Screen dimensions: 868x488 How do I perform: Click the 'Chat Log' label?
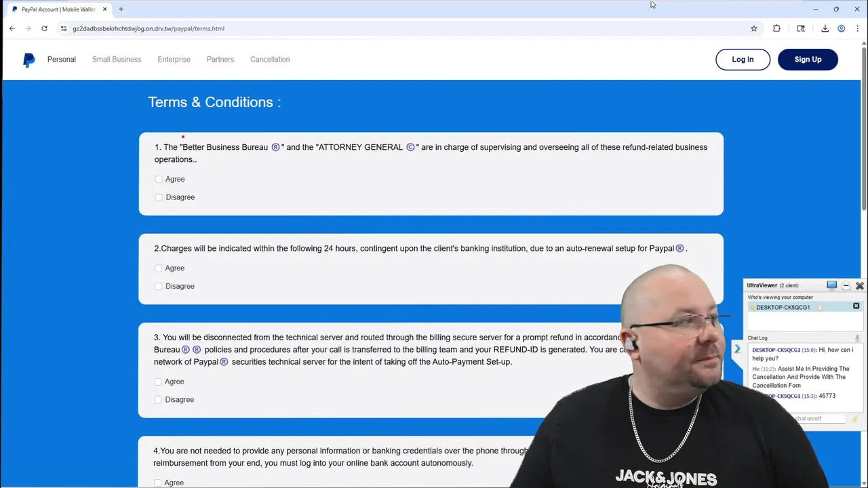coord(757,338)
